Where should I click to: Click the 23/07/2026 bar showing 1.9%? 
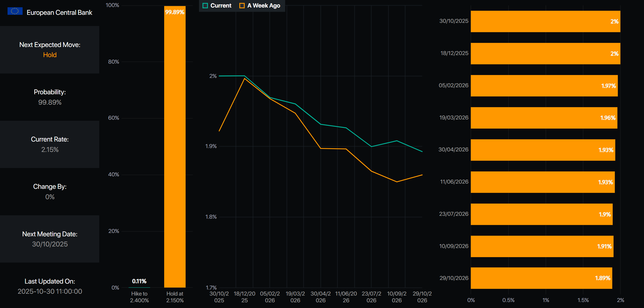541,214
